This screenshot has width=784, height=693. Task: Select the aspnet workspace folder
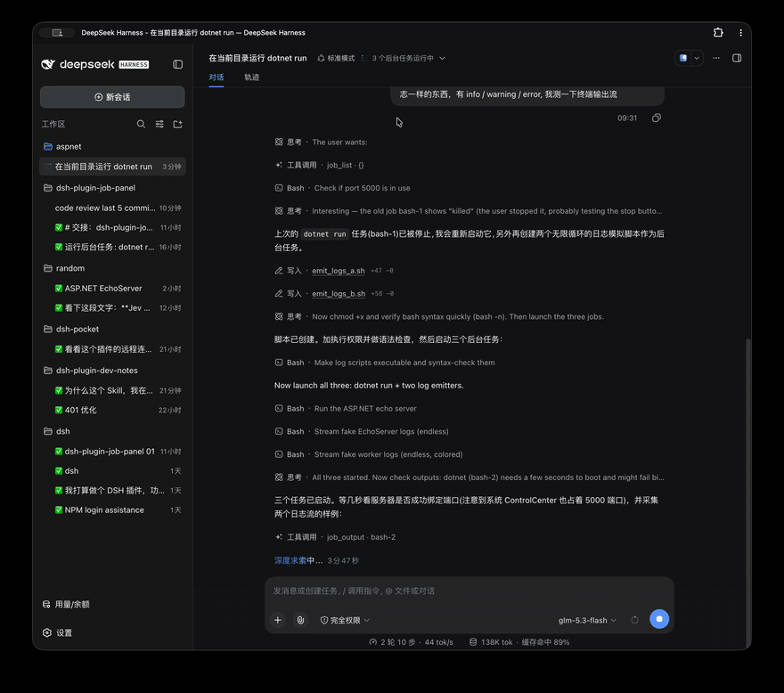112,146
